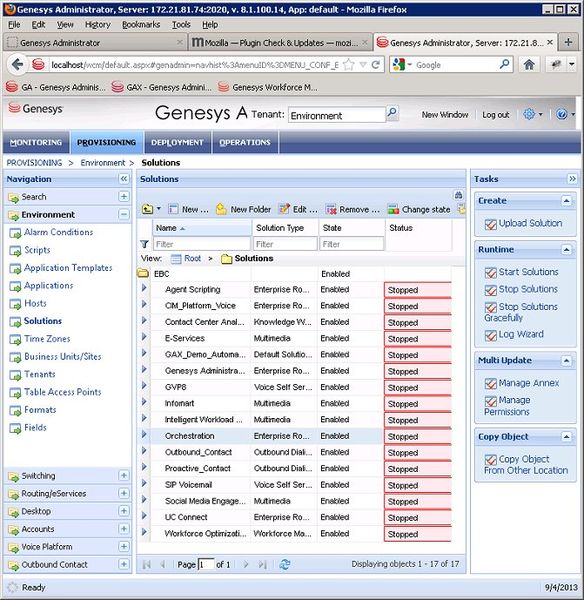Open the up-folder dropdown arrow

click(x=158, y=209)
